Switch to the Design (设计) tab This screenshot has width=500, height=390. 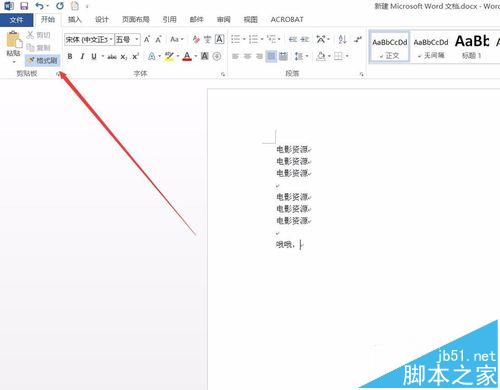coord(102,20)
